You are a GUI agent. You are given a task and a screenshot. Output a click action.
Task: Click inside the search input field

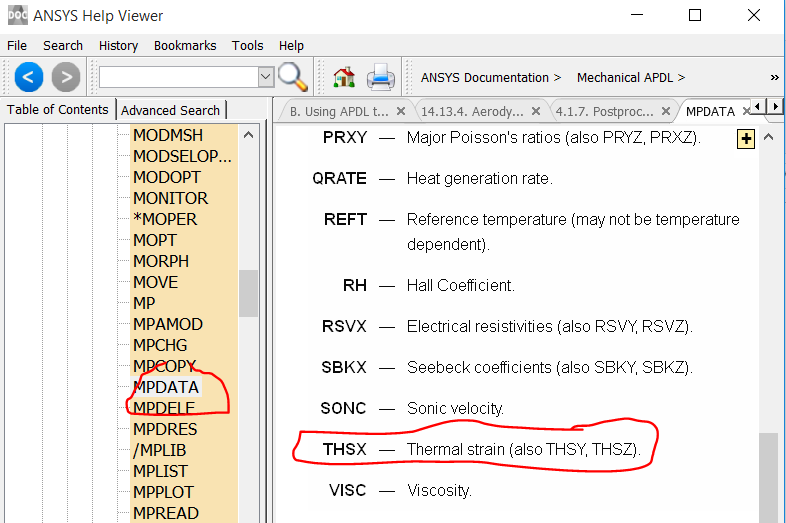pyautogui.click(x=178, y=77)
